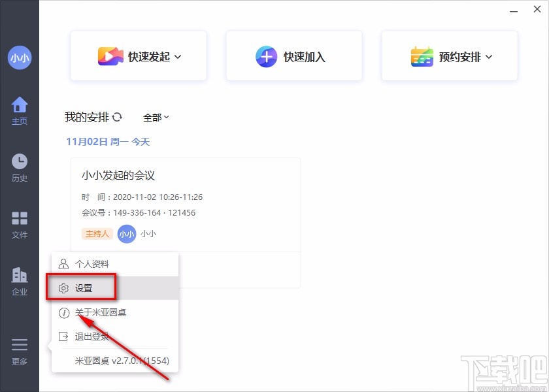Open the 主页 (Home) sidebar icon
The image size is (549, 392).
pyautogui.click(x=20, y=108)
